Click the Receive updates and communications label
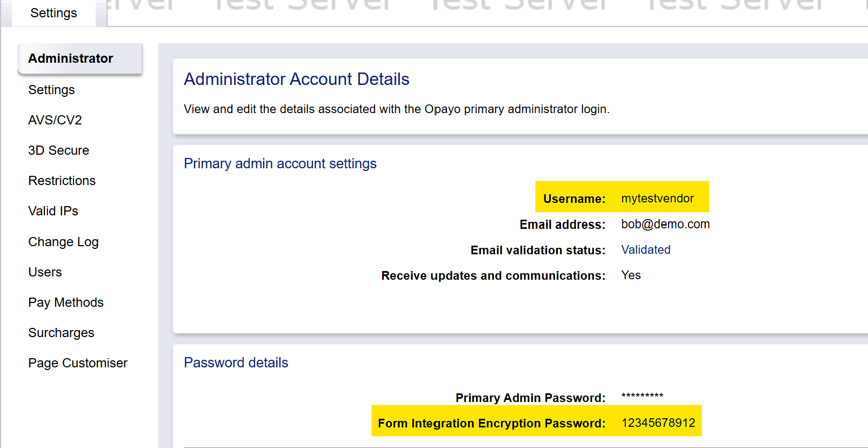The width and height of the screenshot is (868, 448). coord(493,276)
